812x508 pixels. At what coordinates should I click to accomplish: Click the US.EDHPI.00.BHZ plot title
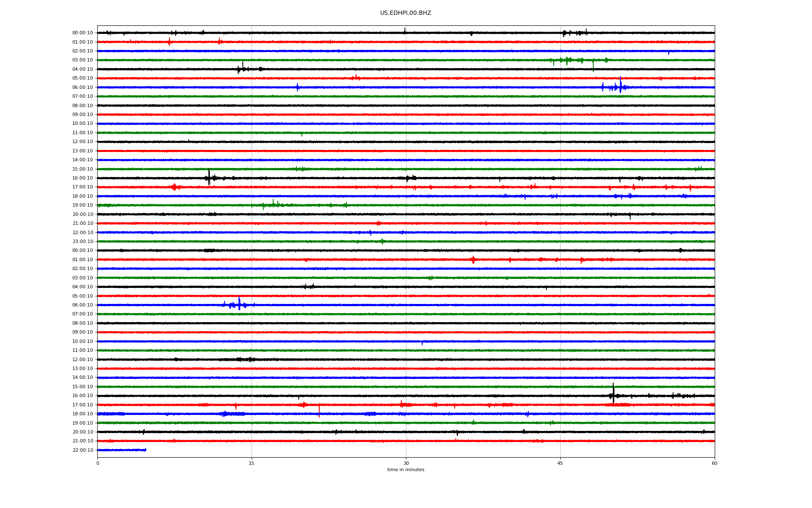[x=406, y=13]
